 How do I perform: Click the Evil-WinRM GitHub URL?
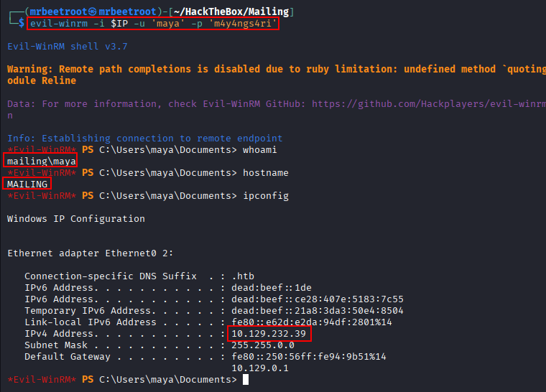coord(429,104)
